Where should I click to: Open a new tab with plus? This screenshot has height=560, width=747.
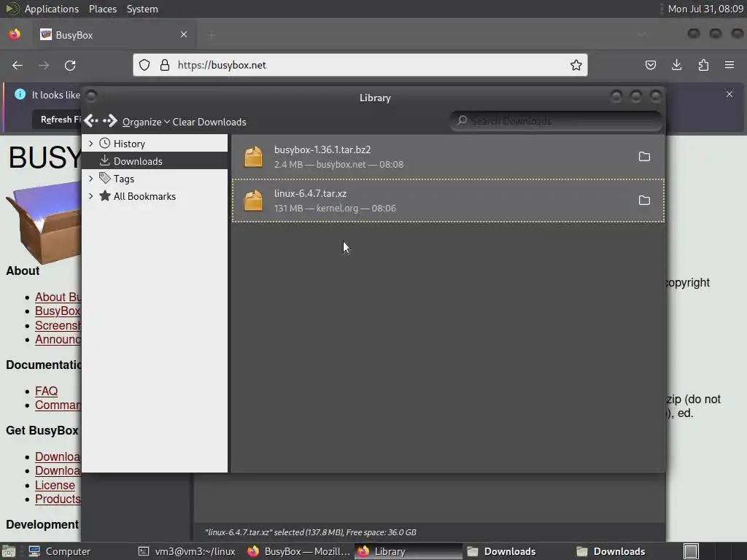pyautogui.click(x=212, y=34)
